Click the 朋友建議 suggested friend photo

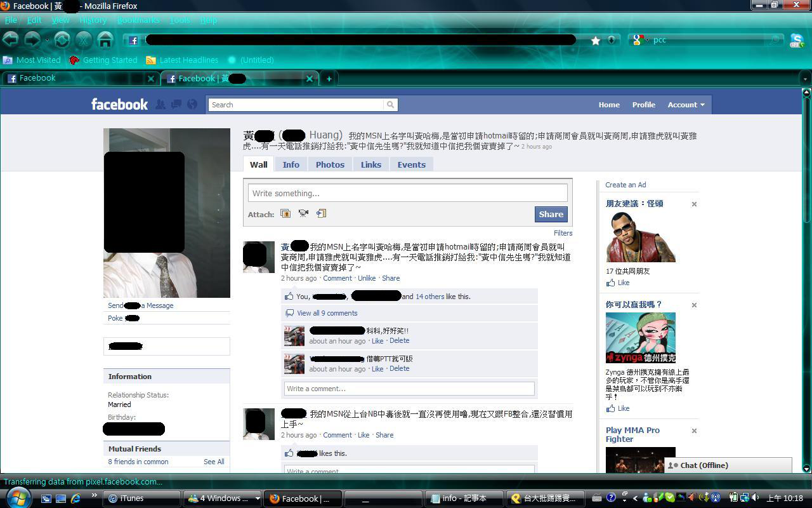641,237
